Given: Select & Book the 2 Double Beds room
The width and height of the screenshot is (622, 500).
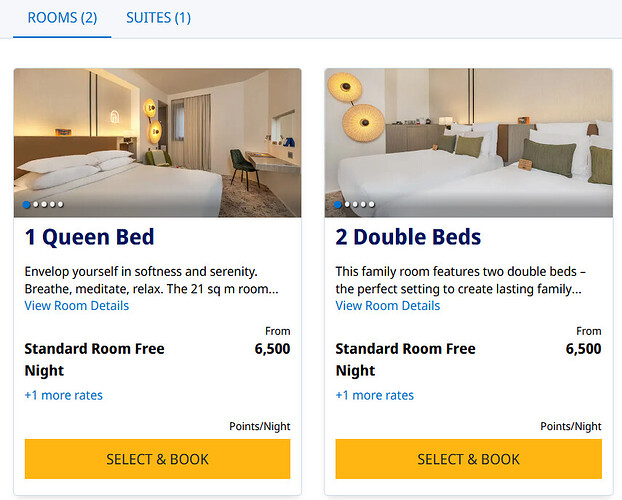Looking at the screenshot, I should click(468, 459).
